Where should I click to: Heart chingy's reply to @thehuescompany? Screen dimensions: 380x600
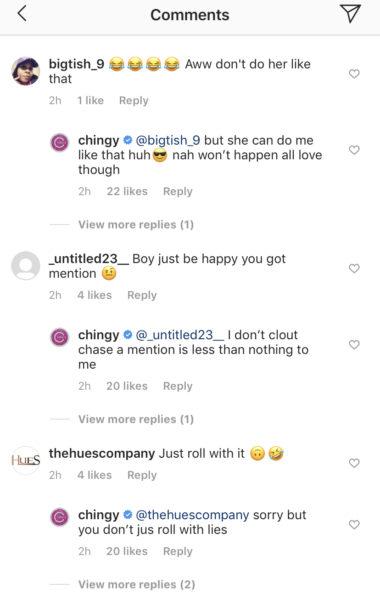354,524
